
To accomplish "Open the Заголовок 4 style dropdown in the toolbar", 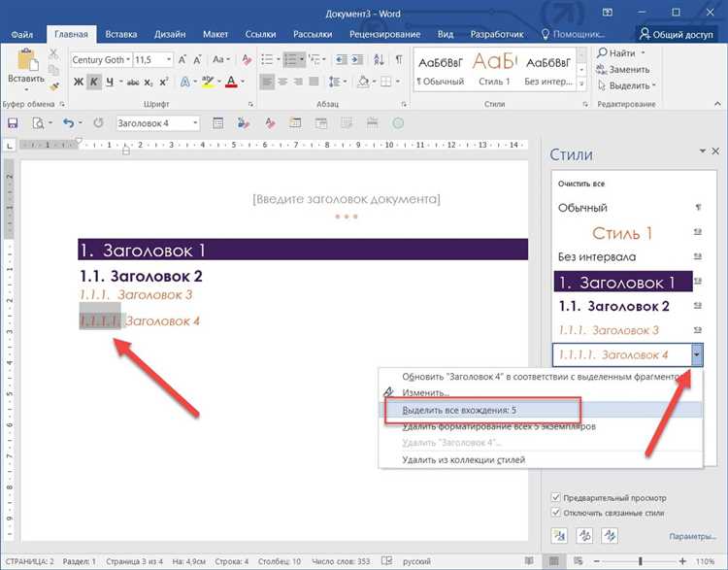I will [195, 123].
